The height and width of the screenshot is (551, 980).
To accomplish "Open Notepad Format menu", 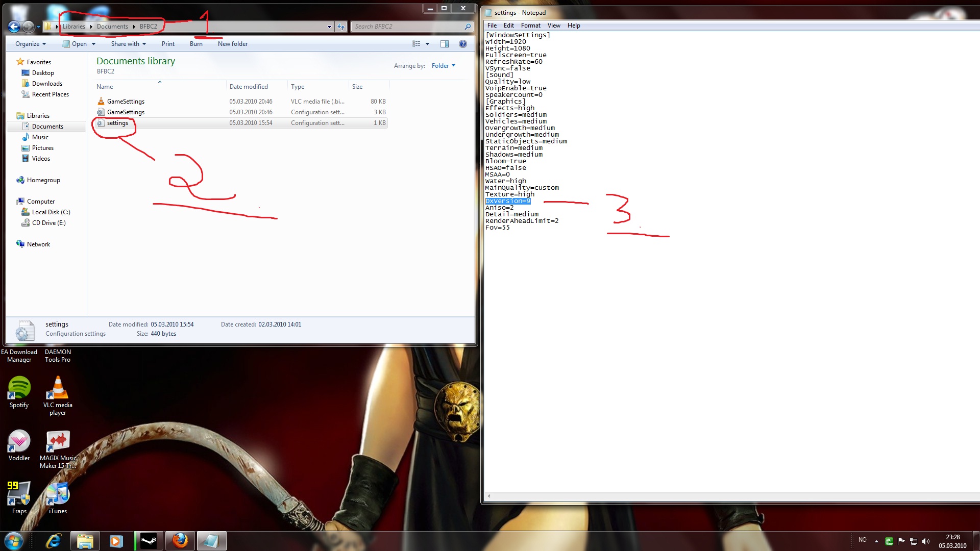I will point(530,26).
